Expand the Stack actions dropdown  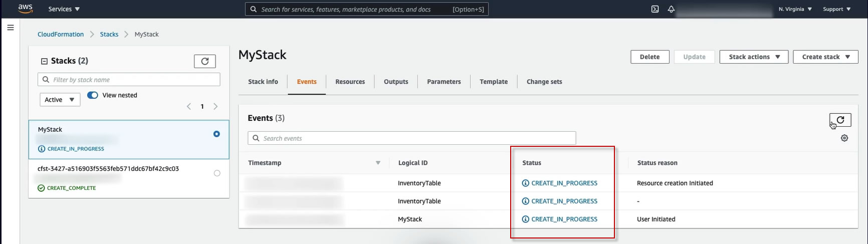754,57
